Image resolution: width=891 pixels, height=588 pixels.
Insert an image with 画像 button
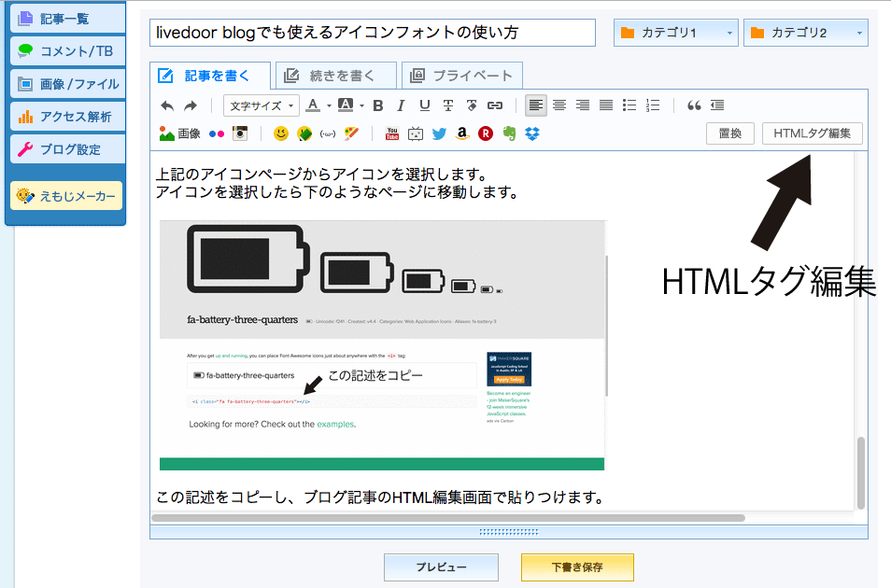click(179, 134)
